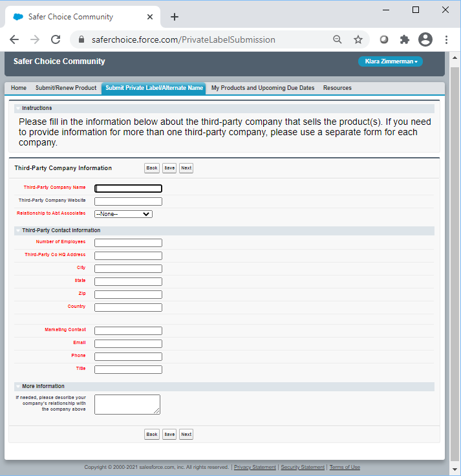Open a new browser tab
461x476 pixels.
(174, 17)
